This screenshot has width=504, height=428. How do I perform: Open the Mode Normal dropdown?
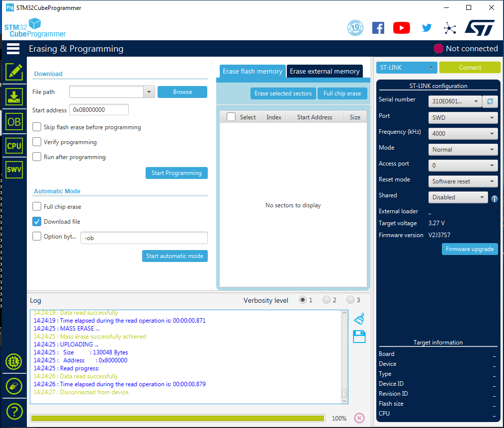tap(463, 150)
